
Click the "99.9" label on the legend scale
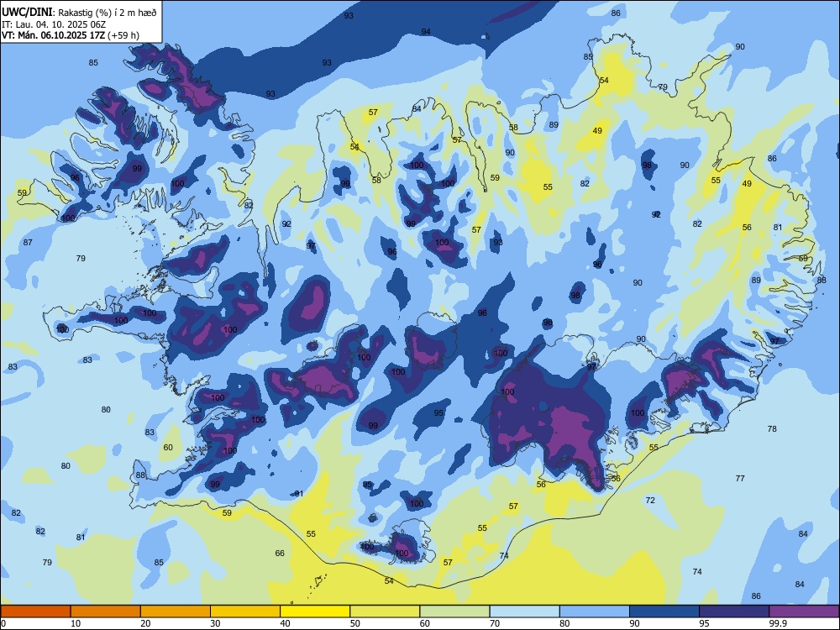[777, 623]
